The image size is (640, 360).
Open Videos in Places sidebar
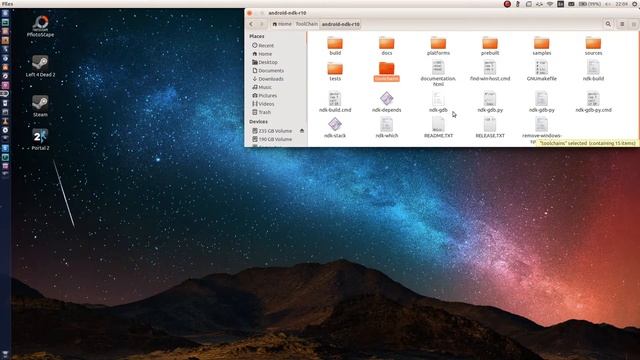[263, 104]
